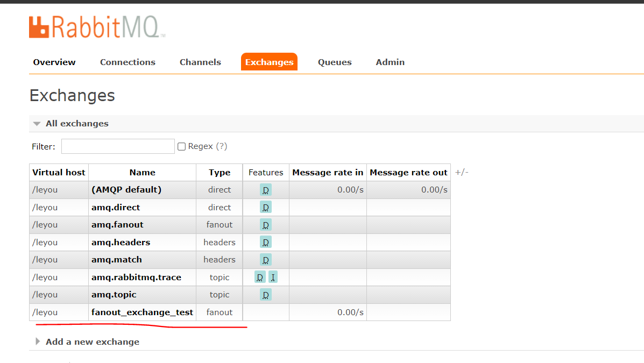
Task: Click the Regex help (?) link
Action: click(221, 146)
